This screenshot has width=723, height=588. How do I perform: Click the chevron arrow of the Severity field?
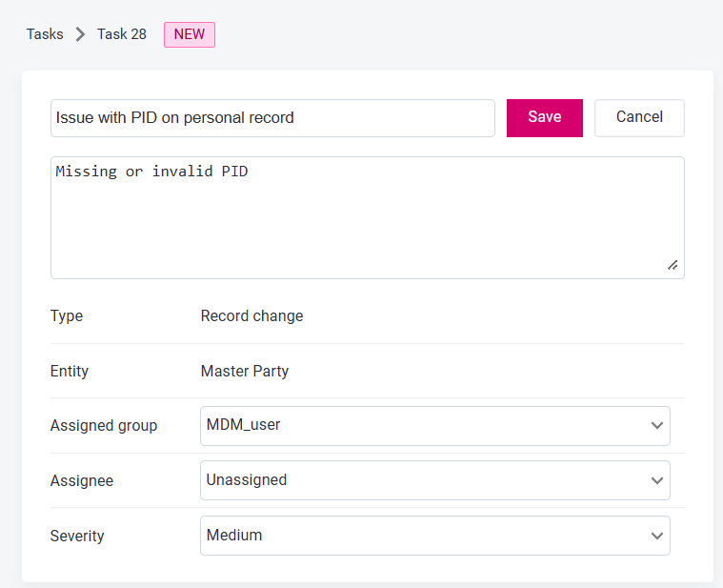coord(656,536)
